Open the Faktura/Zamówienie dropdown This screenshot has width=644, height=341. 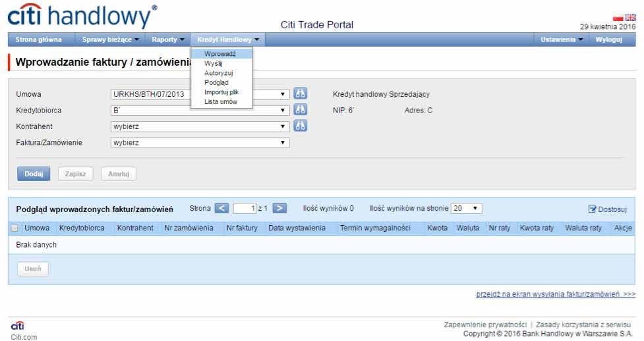[x=200, y=142]
